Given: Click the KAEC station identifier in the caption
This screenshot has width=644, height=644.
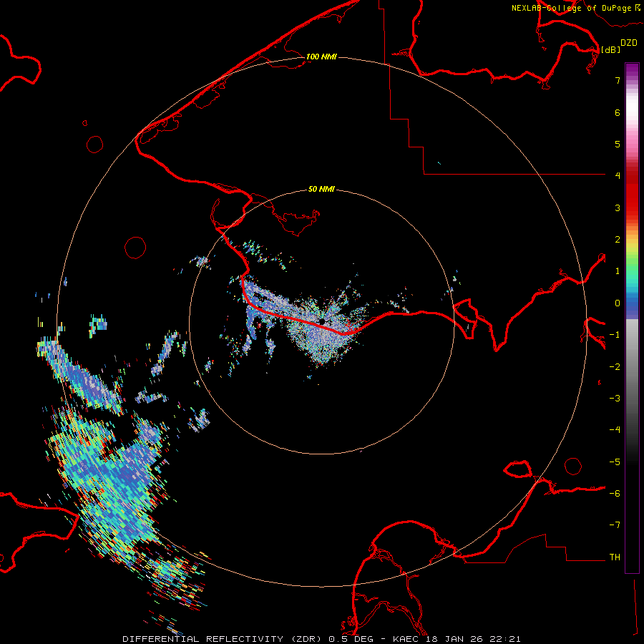Looking at the screenshot, I should point(406,639).
